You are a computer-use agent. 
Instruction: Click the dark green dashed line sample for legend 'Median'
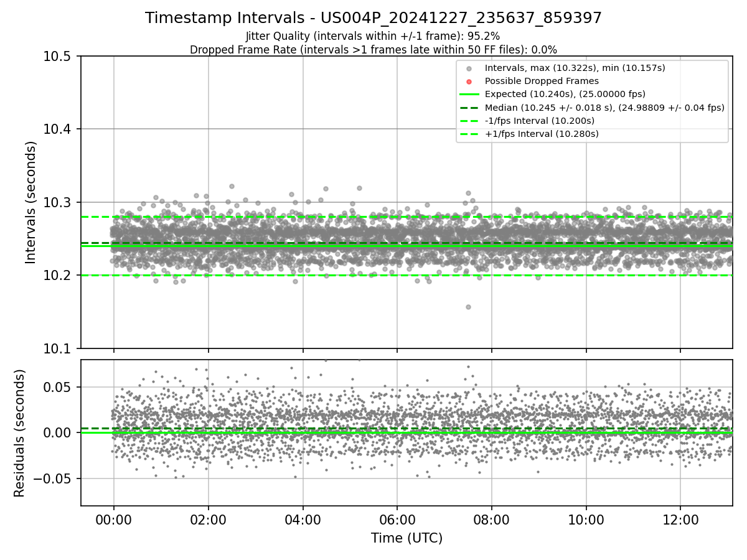[469, 108]
